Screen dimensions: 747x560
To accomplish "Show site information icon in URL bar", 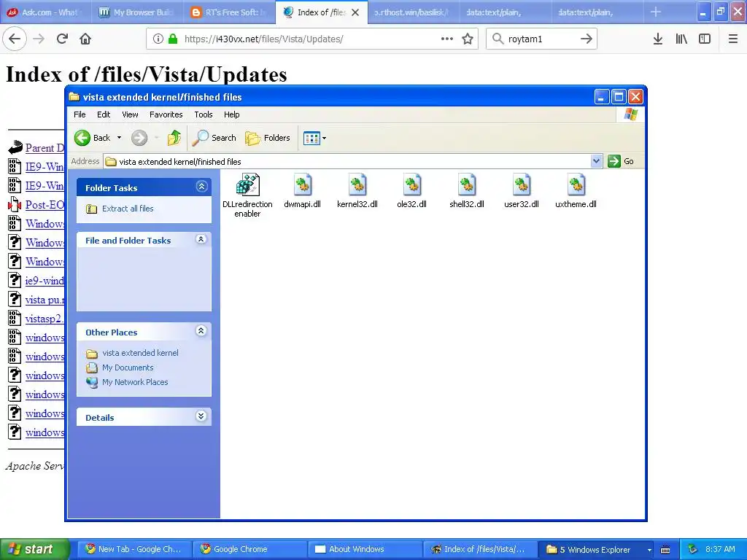I will (158, 39).
